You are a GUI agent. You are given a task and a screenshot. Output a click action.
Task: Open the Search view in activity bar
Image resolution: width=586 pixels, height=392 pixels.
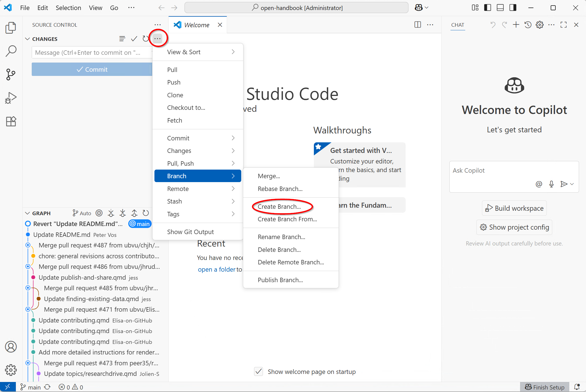11,51
